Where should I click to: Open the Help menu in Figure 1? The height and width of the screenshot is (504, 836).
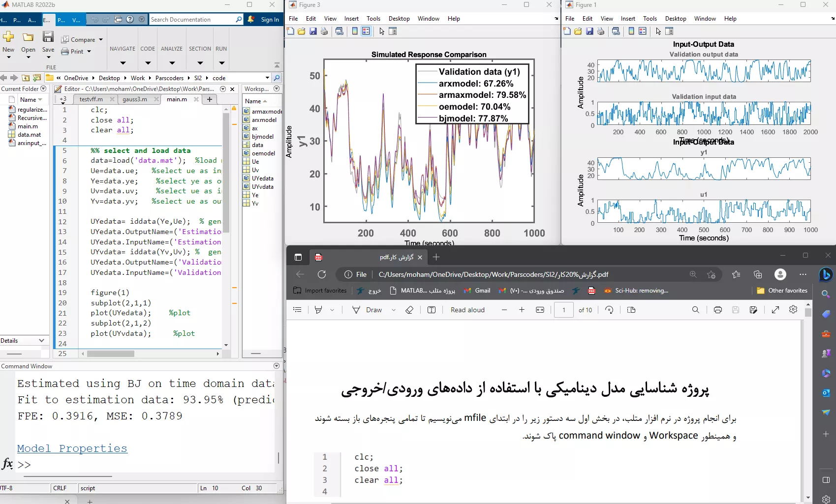[x=730, y=18]
